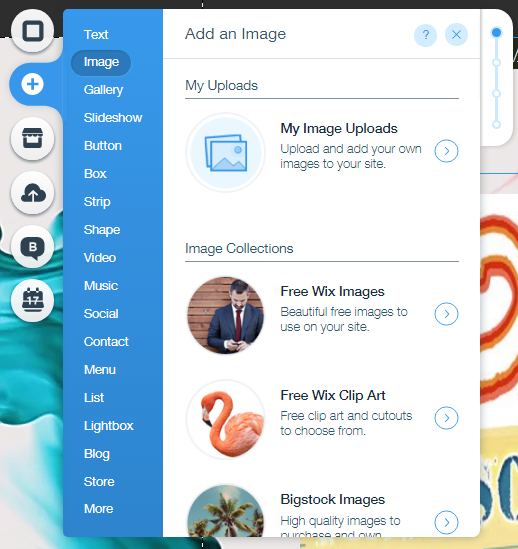
Task: Expand Free Wix Images arrow
Action: click(x=446, y=314)
